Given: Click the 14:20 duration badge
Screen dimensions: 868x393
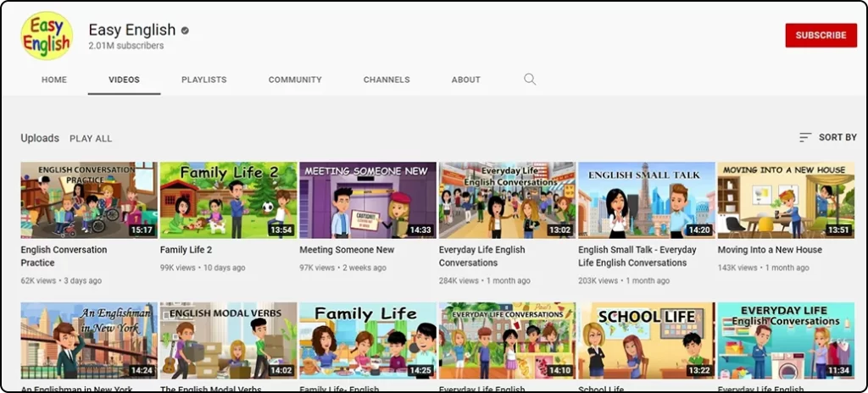Looking at the screenshot, I should click(x=701, y=230).
